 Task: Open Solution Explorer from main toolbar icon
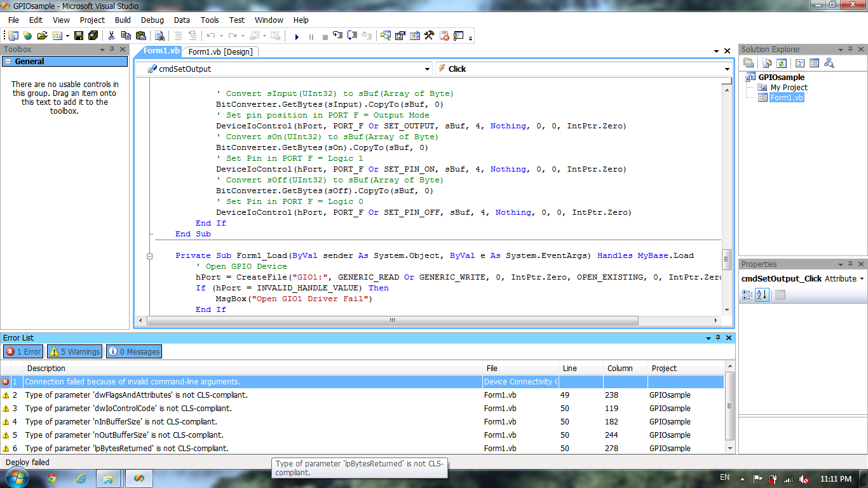385,36
